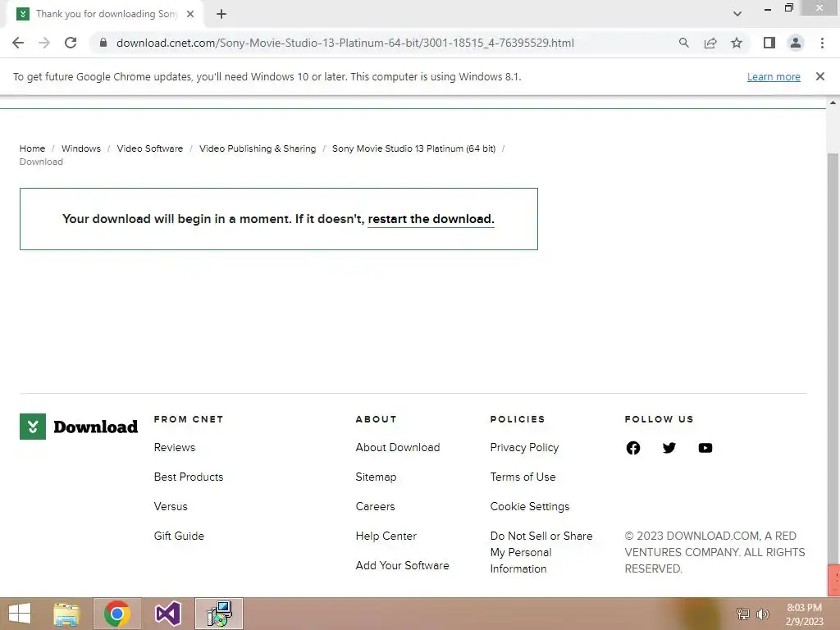The image size is (840, 630).
Task: Open the Windows Start button
Action: [20, 614]
